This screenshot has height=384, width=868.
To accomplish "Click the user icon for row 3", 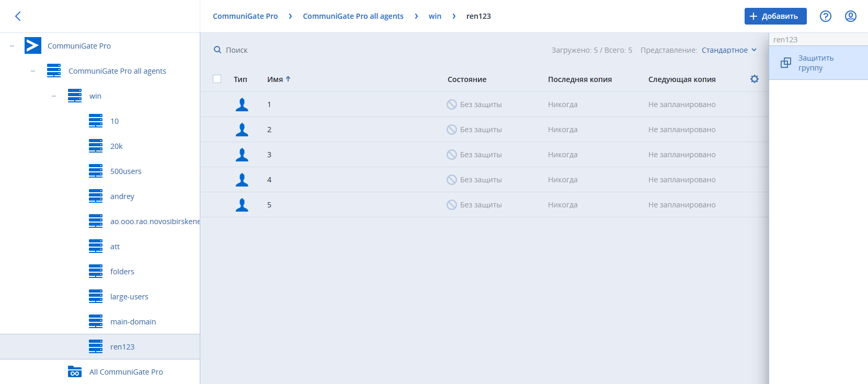I will pos(242,155).
